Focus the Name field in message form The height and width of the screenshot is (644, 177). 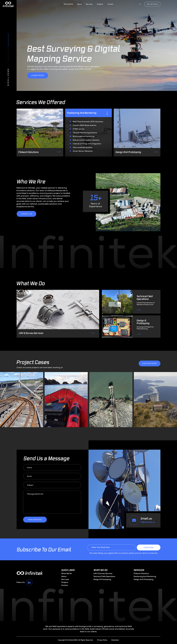click(52, 468)
